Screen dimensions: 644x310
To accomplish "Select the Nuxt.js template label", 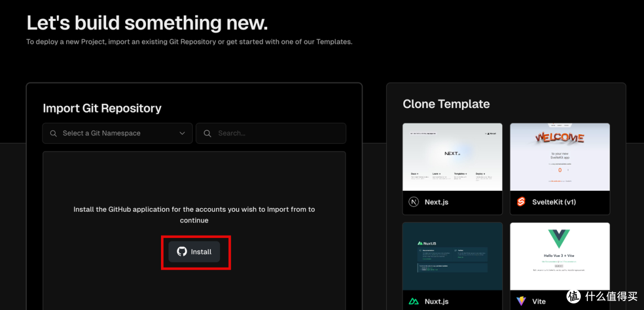I will pos(436,302).
